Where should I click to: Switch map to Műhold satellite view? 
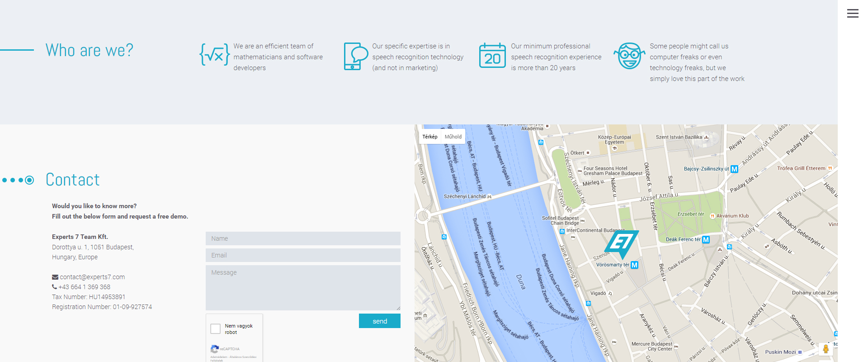click(453, 137)
